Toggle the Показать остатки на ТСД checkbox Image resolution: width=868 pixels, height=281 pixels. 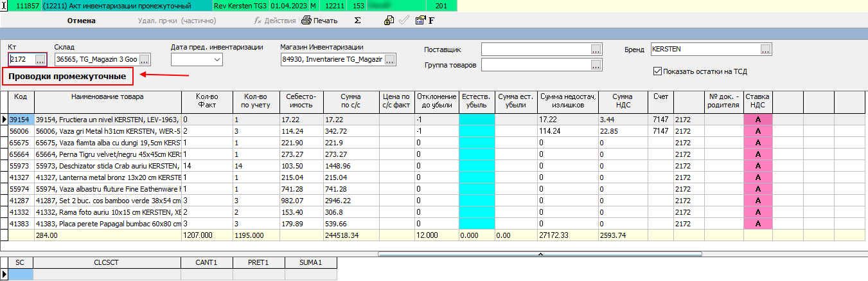(x=657, y=71)
